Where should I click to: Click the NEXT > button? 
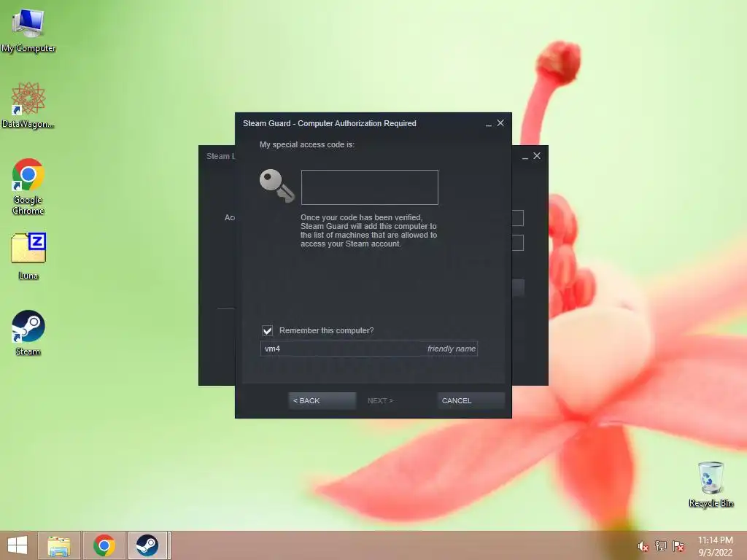pyautogui.click(x=380, y=400)
